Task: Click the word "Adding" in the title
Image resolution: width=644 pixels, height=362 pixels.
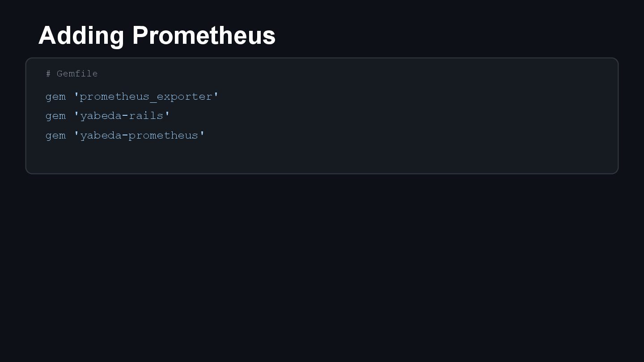Action: (81, 35)
